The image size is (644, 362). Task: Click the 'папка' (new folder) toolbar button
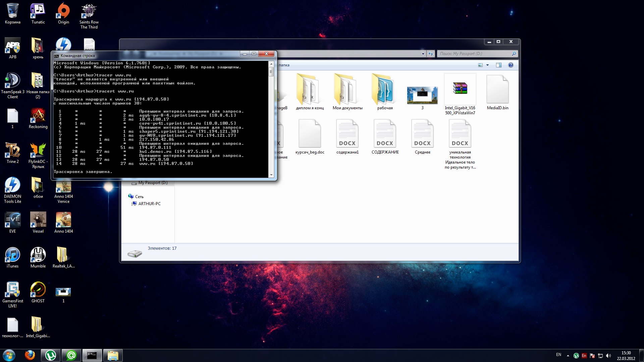click(284, 65)
